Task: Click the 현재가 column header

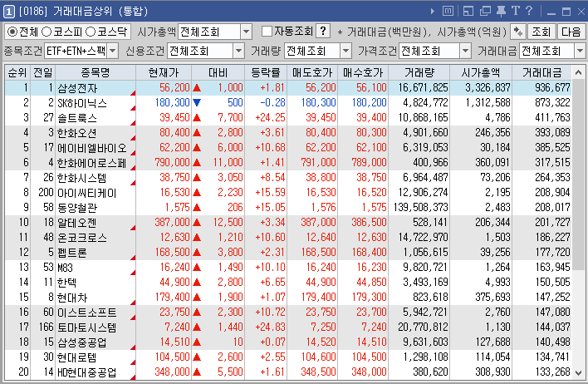Action: coord(164,72)
